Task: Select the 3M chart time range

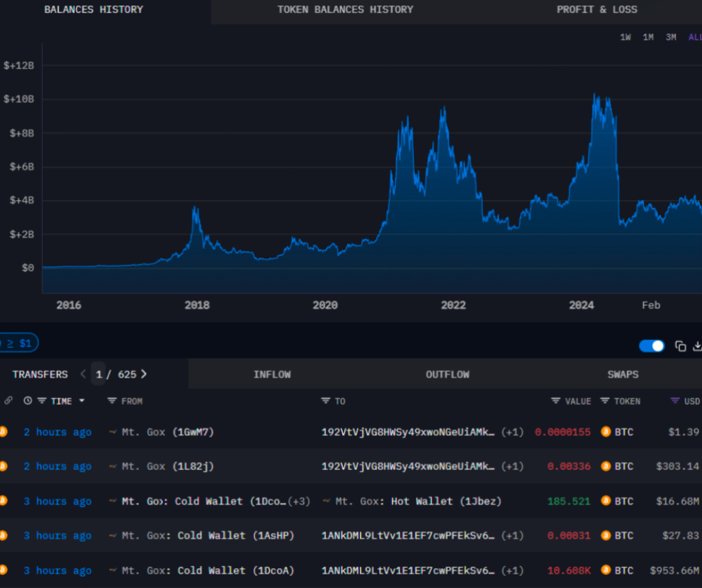Action: tap(670, 38)
